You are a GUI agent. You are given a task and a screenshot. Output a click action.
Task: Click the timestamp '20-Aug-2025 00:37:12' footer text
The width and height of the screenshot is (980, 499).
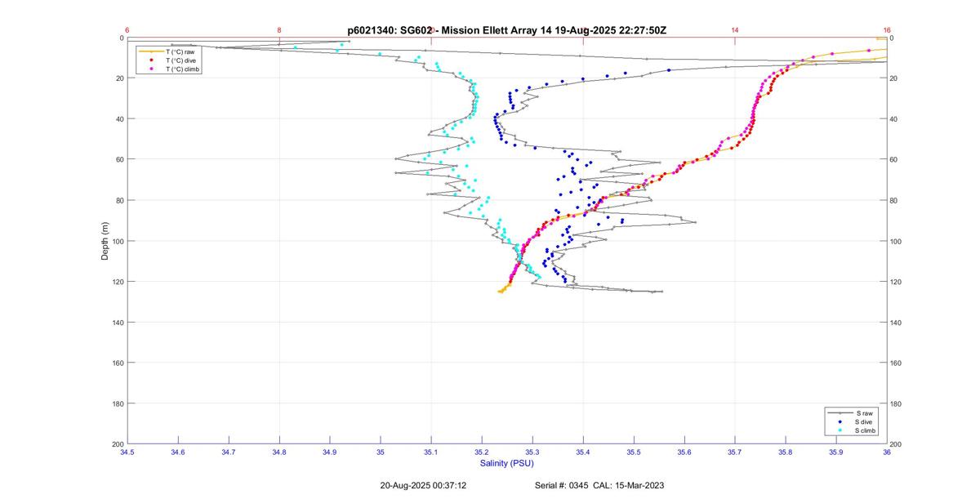coord(423,485)
